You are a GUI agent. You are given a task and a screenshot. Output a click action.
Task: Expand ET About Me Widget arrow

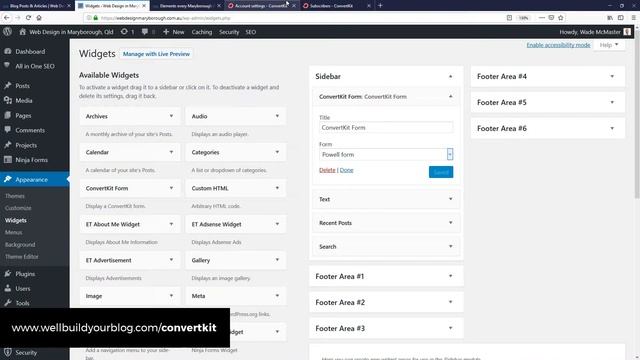171,224
